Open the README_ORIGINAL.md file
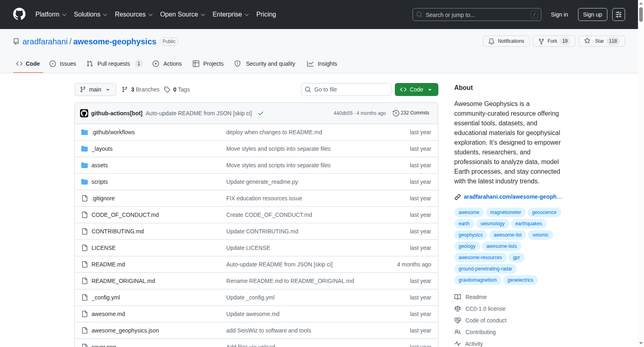 123,281
